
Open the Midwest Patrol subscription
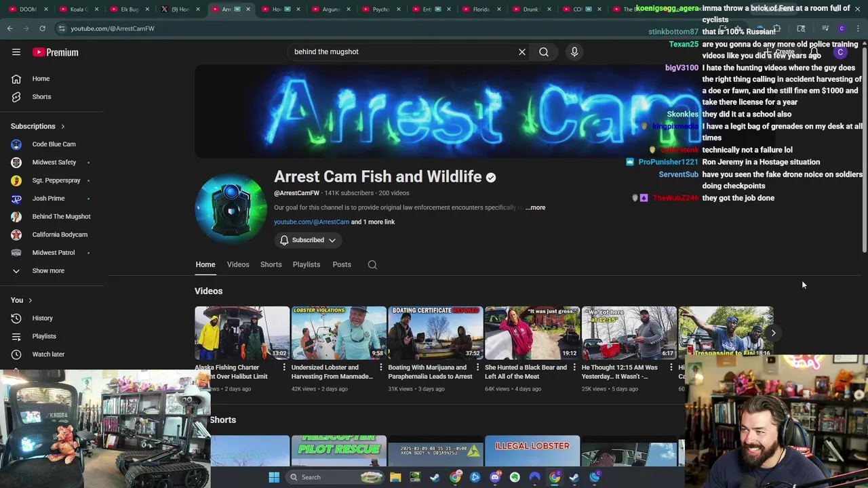[53, 253]
